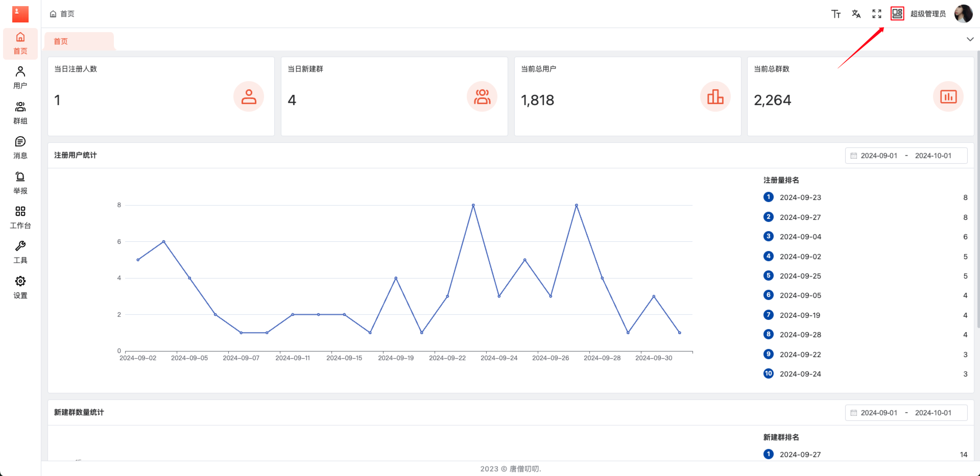Select the 首页 tab

(x=61, y=41)
